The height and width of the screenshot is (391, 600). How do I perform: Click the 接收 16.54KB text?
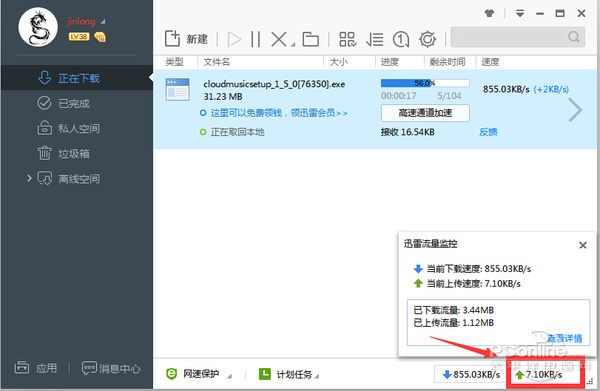click(x=408, y=132)
